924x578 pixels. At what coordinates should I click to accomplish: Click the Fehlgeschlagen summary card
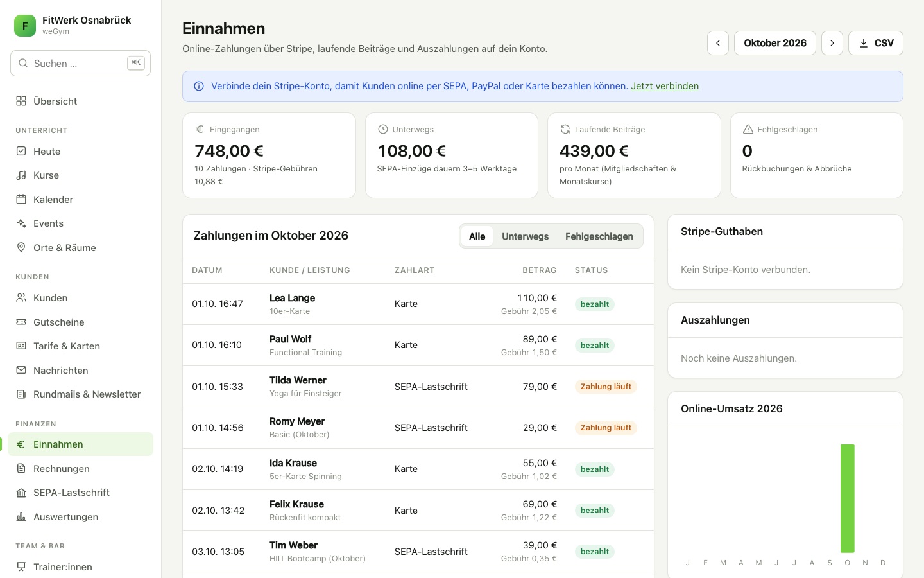817,155
